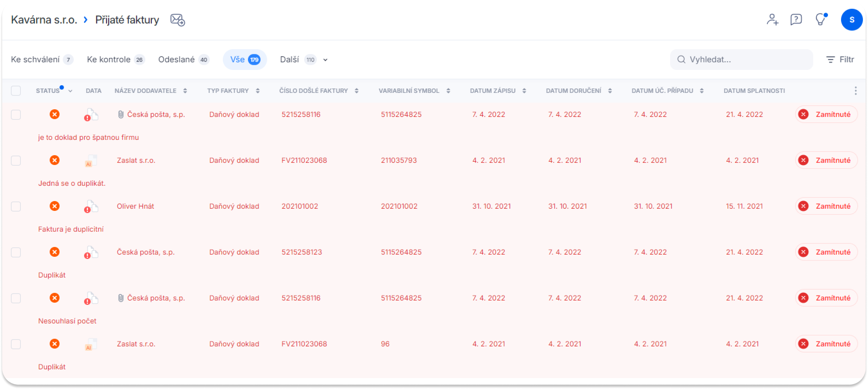The image size is (868, 389).
Task: Click Zamítnuté badge in 'Nesouhlasí počet' row
Action: 826,298
